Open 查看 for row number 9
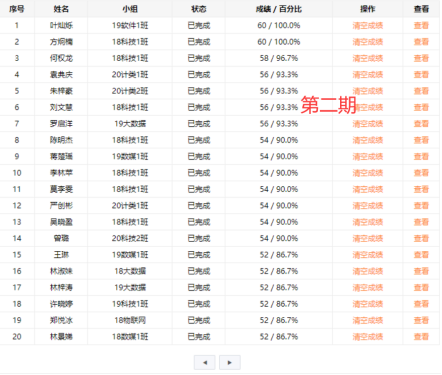442x375 pixels. pos(421,156)
